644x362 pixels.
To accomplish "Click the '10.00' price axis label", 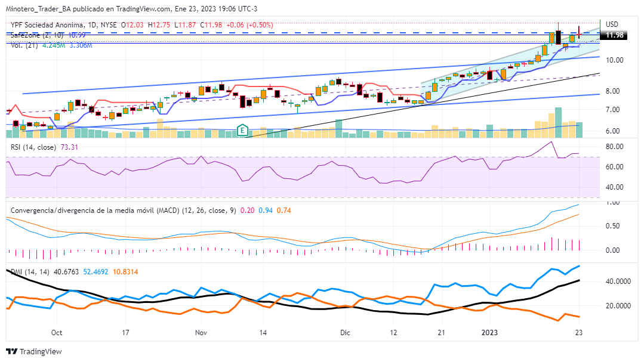I will point(614,60).
